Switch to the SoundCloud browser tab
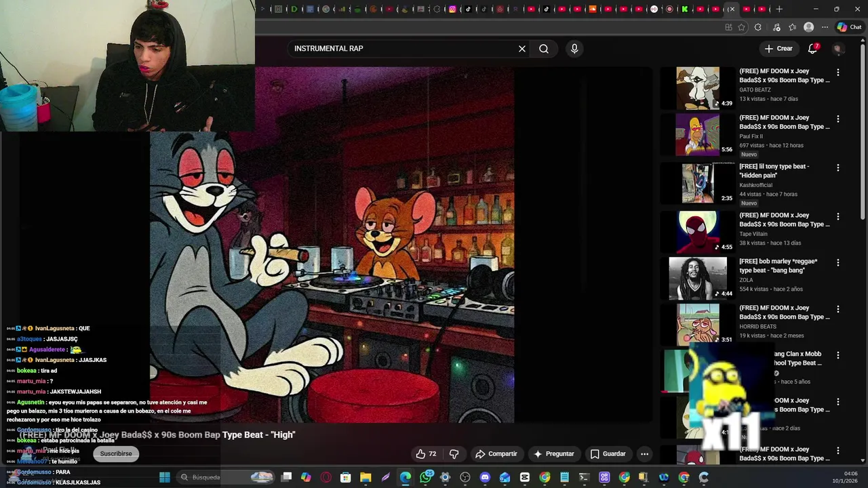Screen dimensions: 868x488 593,9
